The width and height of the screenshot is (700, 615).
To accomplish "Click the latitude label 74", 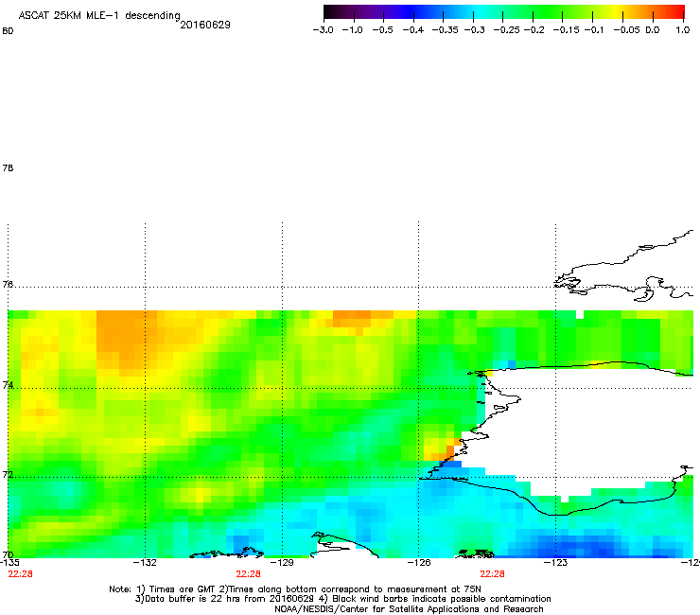I will [x=8, y=385].
